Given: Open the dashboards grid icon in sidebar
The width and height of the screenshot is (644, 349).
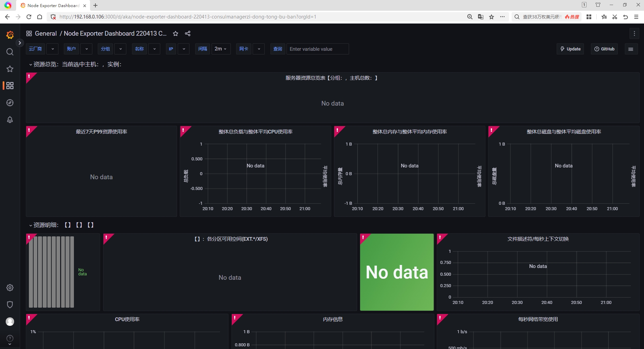Looking at the screenshot, I should 10,86.
